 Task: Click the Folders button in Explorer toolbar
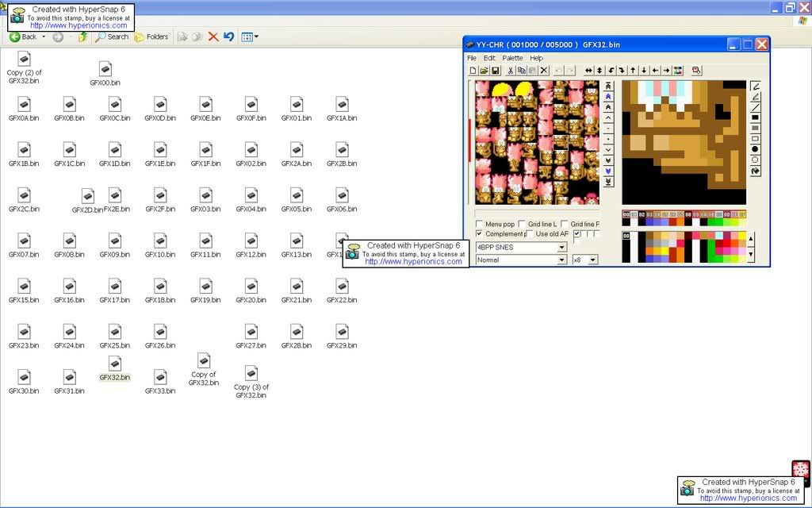(151, 37)
